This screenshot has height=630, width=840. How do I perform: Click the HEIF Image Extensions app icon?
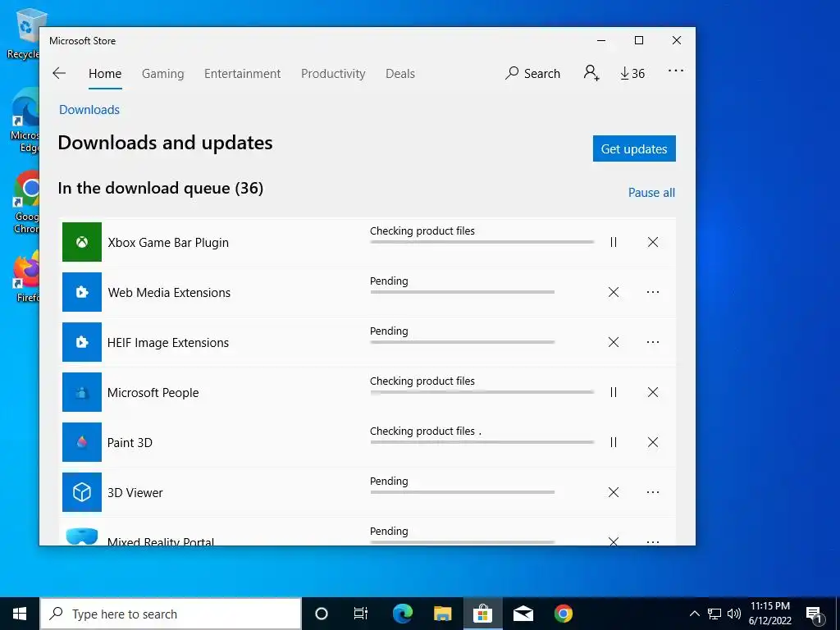pos(82,342)
